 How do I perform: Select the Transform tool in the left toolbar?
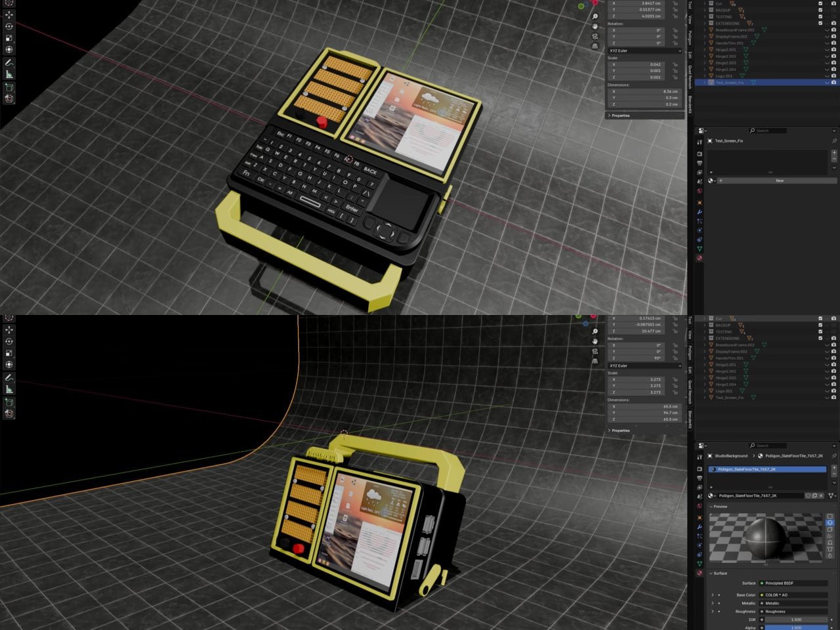tap(9, 49)
